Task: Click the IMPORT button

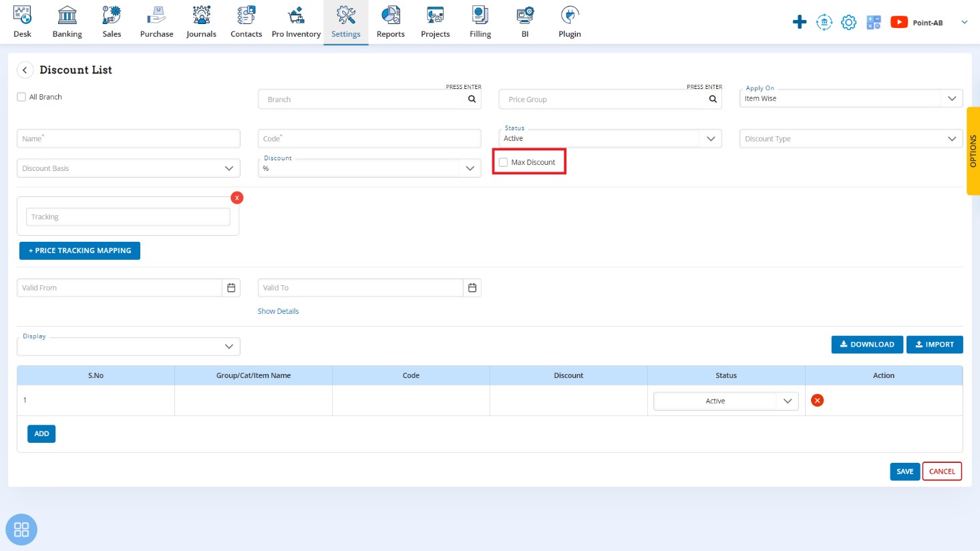Action: [x=935, y=345]
